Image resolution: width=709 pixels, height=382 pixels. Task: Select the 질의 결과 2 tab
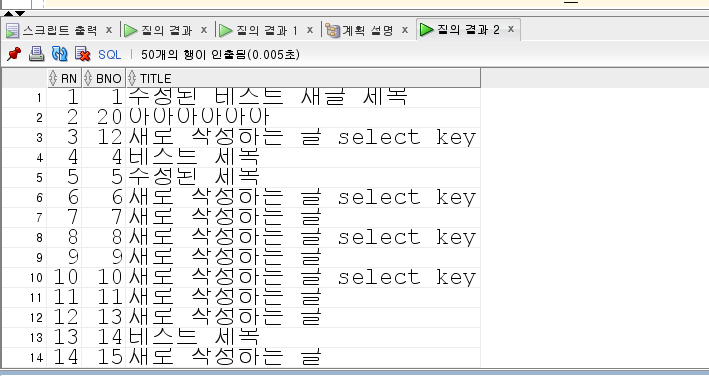pyautogui.click(x=468, y=30)
